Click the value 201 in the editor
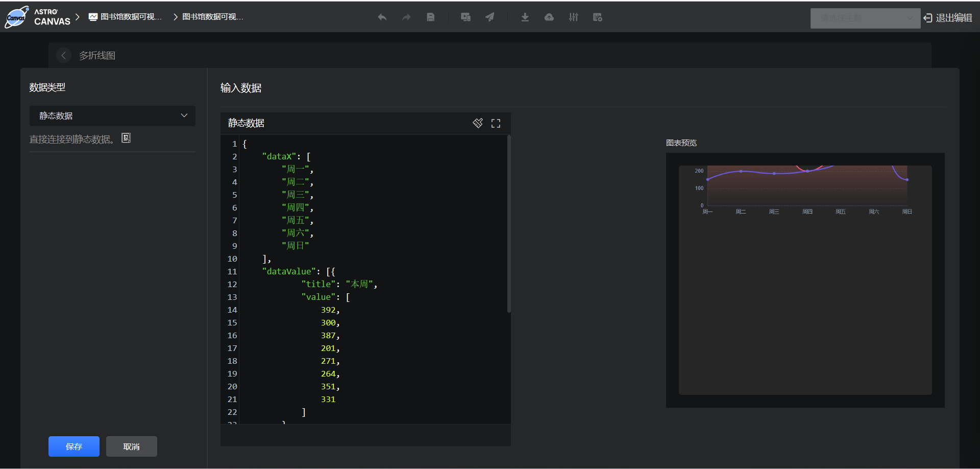 (x=328, y=348)
